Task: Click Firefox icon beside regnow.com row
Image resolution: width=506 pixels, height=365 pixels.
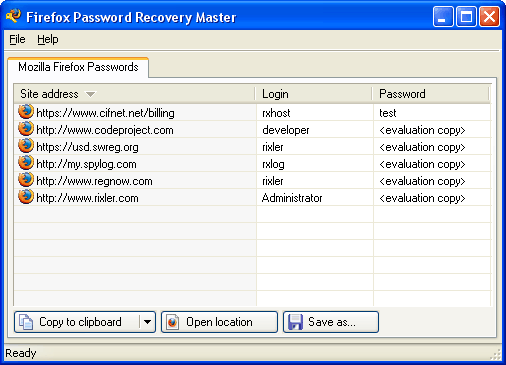Action: coord(26,180)
